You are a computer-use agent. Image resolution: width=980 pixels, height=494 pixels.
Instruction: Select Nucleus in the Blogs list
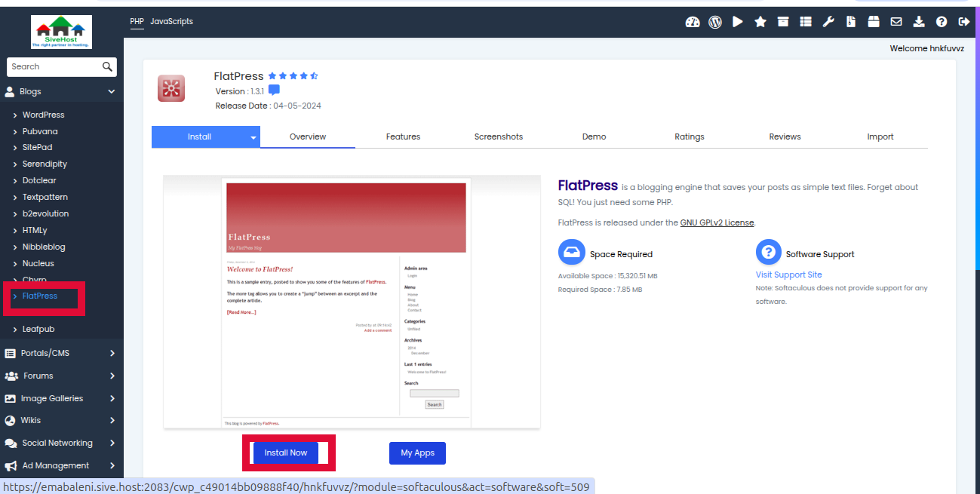pyautogui.click(x=38, y=263)
